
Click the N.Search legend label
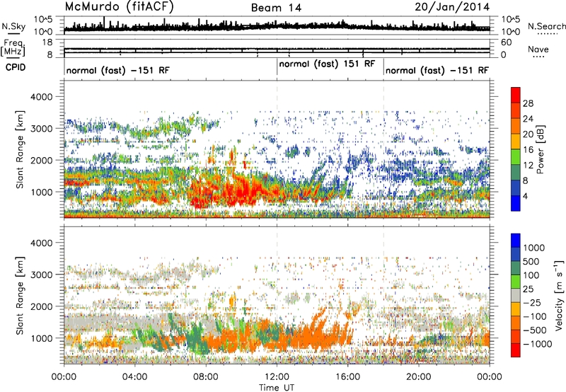(547, 26)
